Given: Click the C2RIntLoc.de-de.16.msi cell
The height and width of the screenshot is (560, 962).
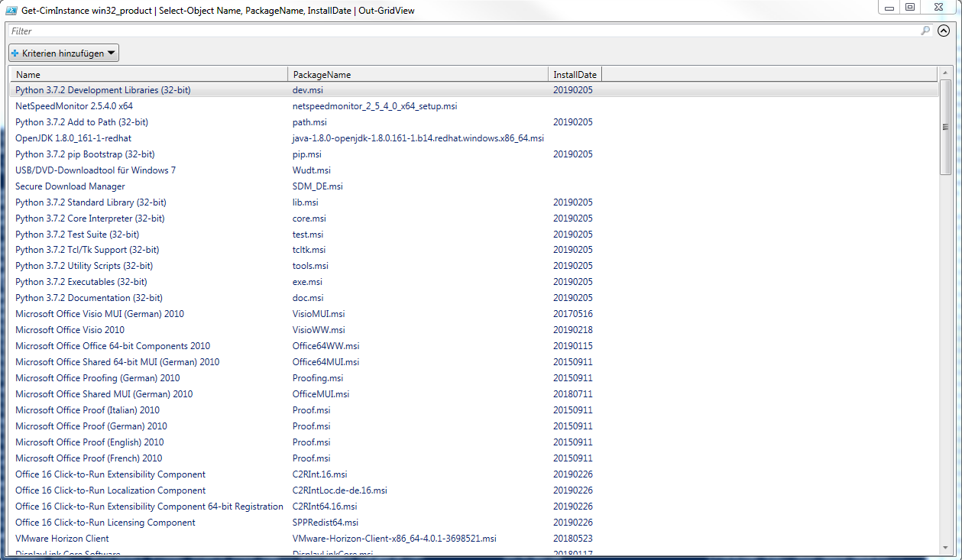Looking at the screenshot, I should coord(340,490).
